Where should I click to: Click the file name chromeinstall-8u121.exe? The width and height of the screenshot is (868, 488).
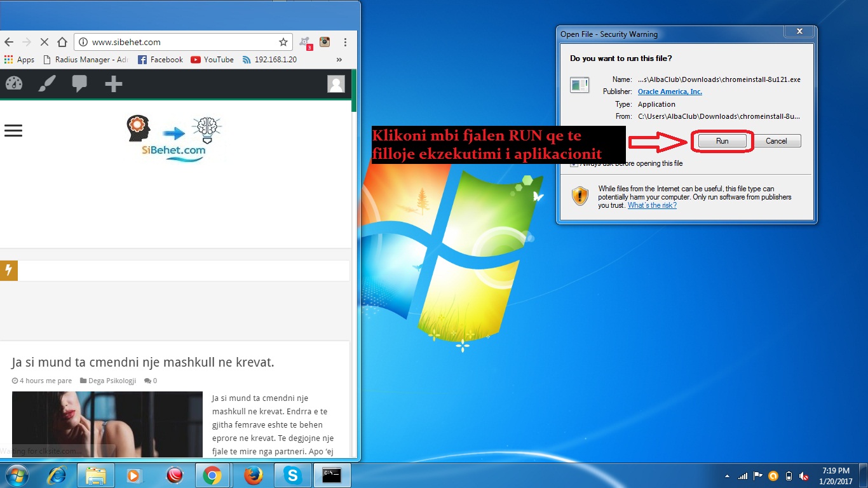pyautogui.click(x=719, y=79)
